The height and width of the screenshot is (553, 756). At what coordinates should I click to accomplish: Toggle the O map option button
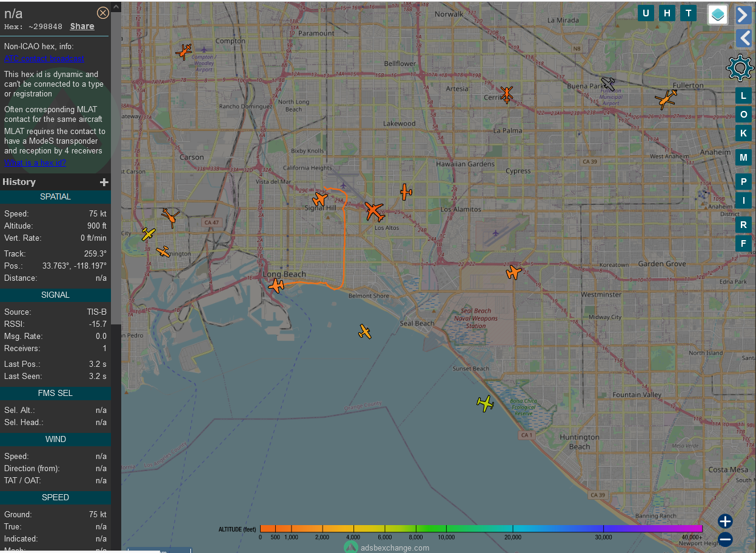tap(743, 114)
